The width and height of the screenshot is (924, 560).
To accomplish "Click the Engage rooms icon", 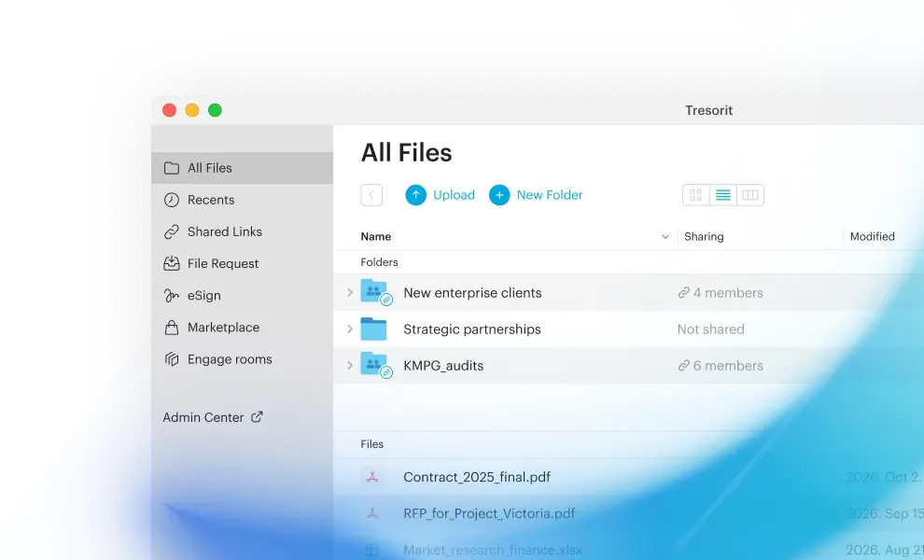I will click(x=172, y=359).
